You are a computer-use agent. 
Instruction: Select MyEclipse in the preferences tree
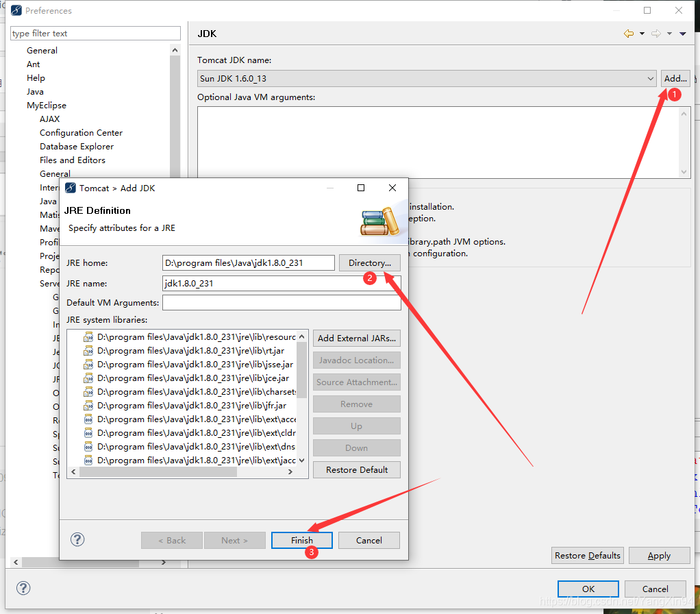[x=47, y=106]
